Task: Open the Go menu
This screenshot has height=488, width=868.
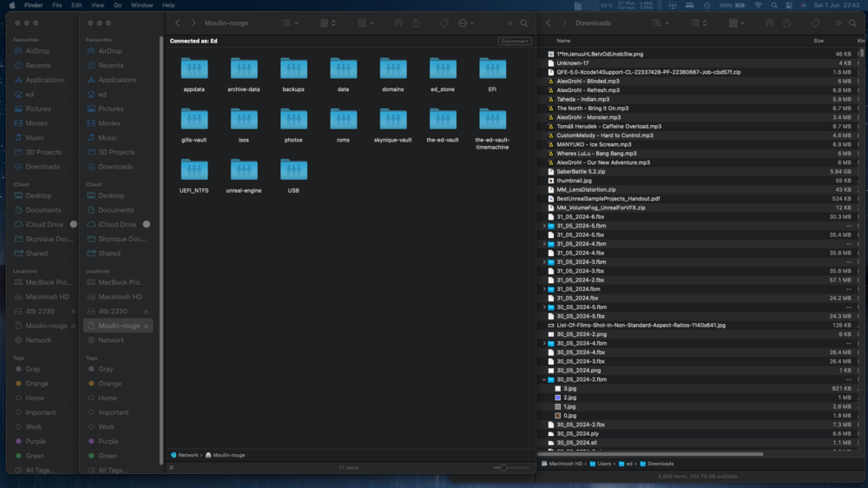Action: coord(117,5)
